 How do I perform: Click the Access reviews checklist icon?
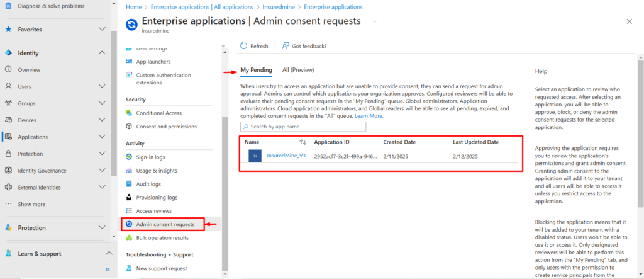coord(129,211)
